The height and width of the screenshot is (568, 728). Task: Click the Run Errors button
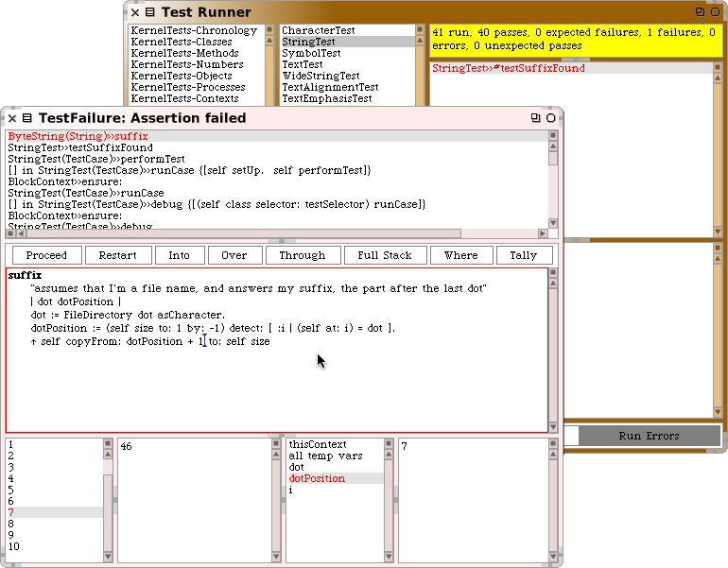click(x=649, y=436)
